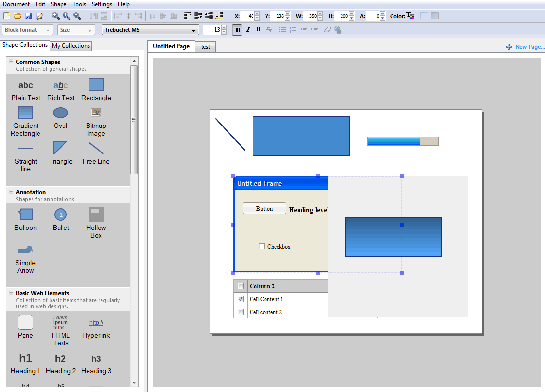Click the Save As pencil-floppy icon
The width and height of the screenshot is (545, 392).
coord(39,16)
